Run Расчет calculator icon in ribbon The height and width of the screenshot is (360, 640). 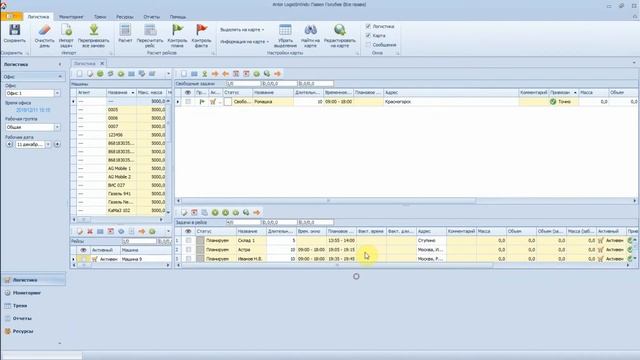tap(125, 30)
